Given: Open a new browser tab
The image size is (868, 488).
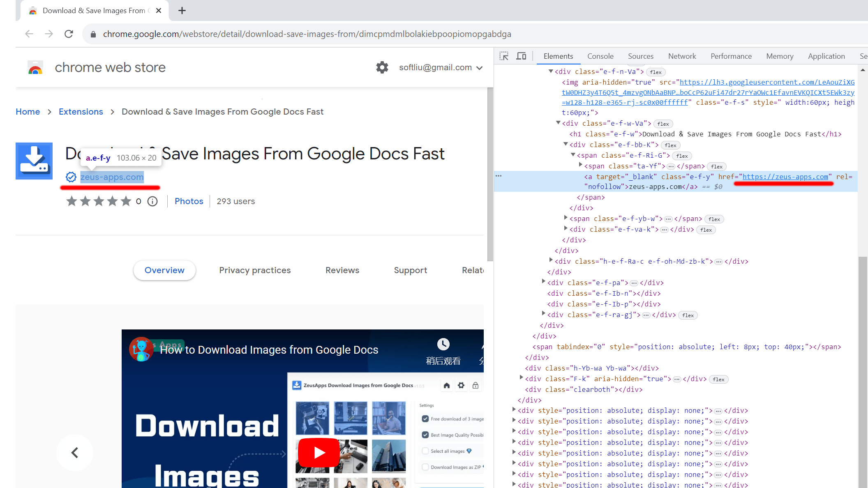Looking at the screenshot, I should click(x=182, y=11).
